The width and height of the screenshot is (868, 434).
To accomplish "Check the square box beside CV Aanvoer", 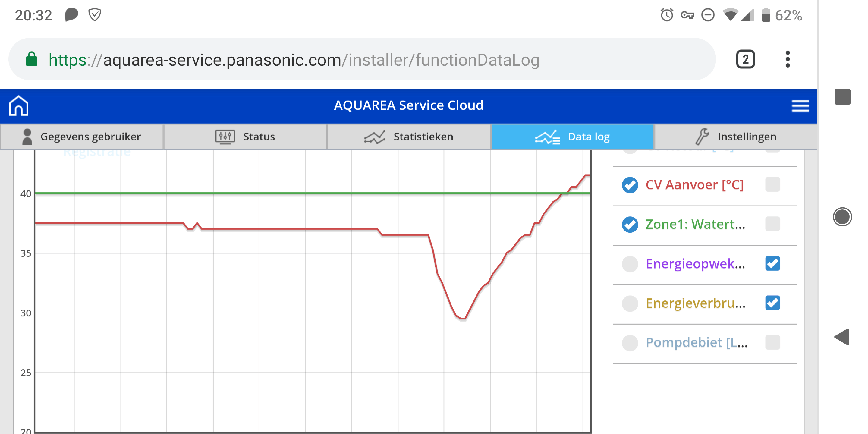I will [x=772, y=185].
